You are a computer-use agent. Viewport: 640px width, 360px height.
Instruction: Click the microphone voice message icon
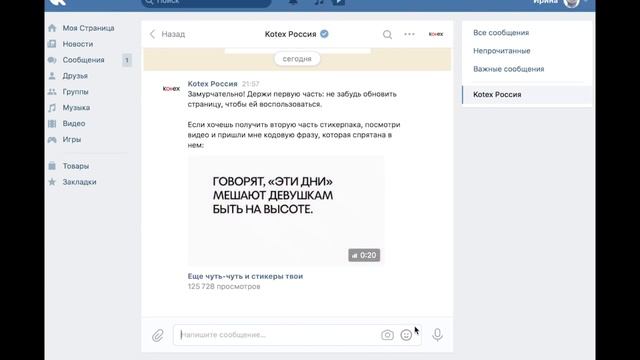pos(438,335)
